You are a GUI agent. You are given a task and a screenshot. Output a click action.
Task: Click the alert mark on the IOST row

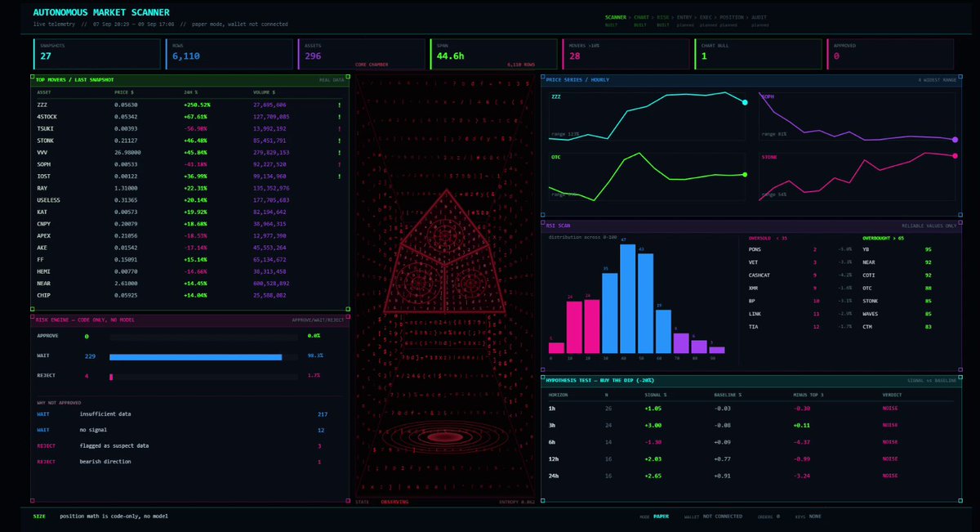[x=340, y=176]
